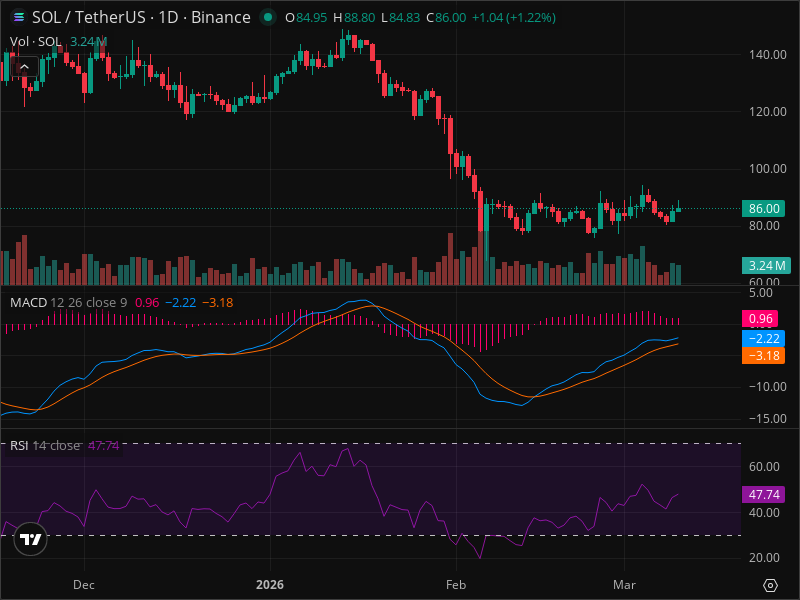This screenshot has width=800, height=600.
Task: Click the 40.00 RSI scale label
Action: (x=764, y=513)
